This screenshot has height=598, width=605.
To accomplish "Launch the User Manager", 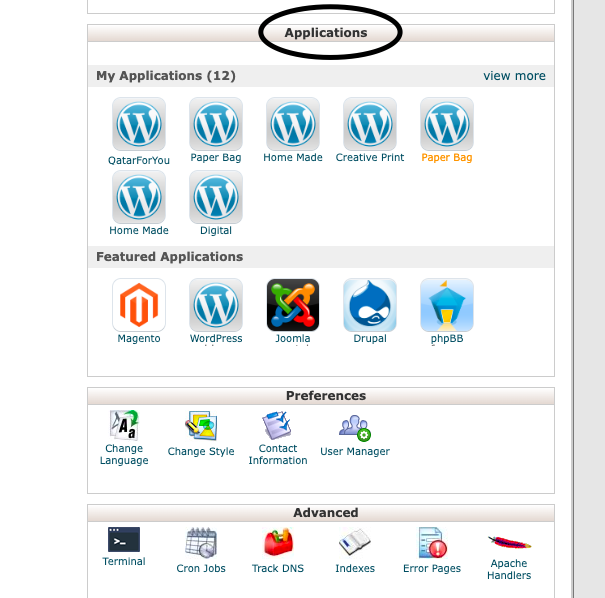I will point(355,434).
